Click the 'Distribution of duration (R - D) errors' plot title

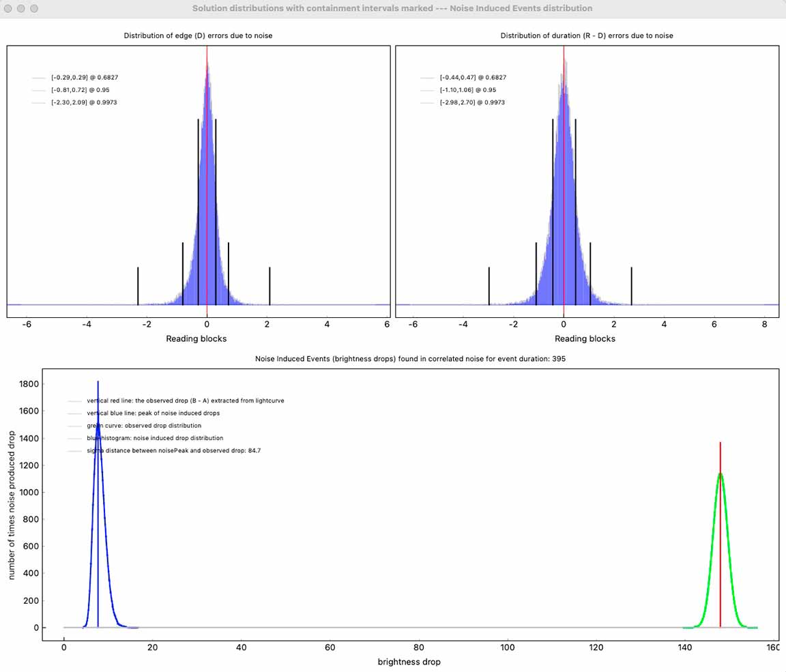[x=587, y=35]
